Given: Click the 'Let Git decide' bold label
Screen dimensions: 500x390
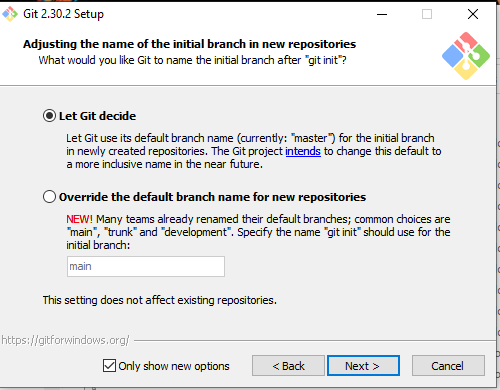Looking at the screenshot, I should (x=97, y=116).
